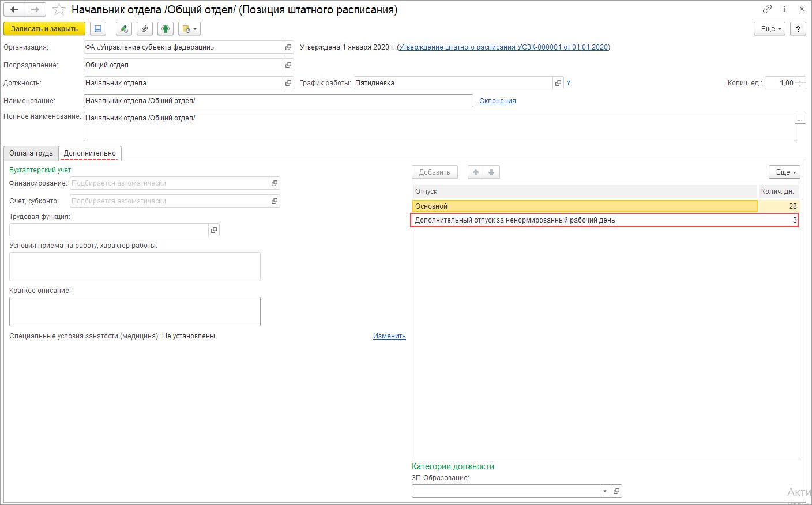The height and width of the screenshot is (505, 812).
Task: Select the Дополнительно tab
Action: [x=90, y=153]
